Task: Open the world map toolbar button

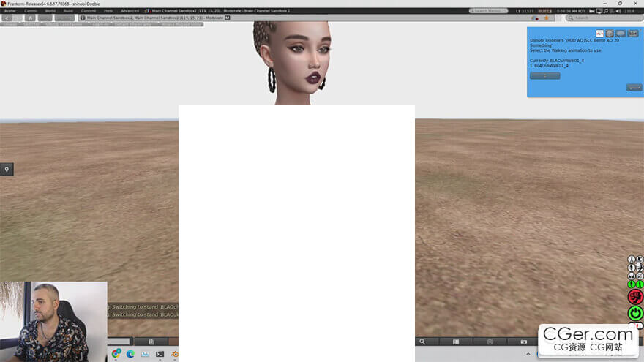Action: (x=456, y=342)
